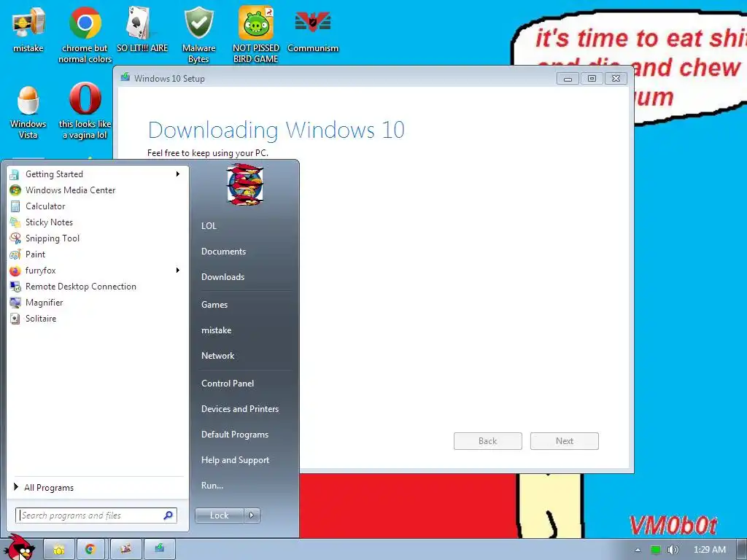Open Network from Start menu
Viewport: 747px width, 560px height.
point(217,356)
